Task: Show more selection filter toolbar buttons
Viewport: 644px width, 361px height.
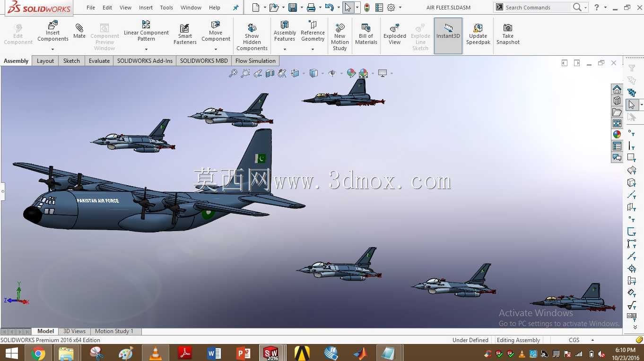Action: pyautogui.click(x=635, y=327)
